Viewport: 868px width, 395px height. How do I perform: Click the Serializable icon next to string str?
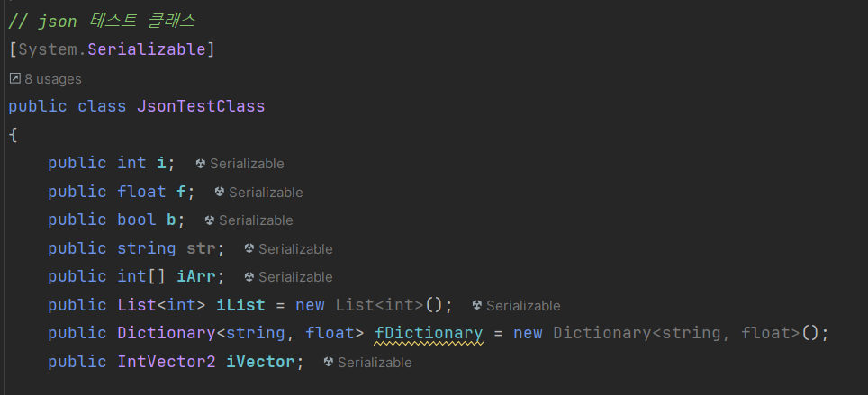point(249,248)
